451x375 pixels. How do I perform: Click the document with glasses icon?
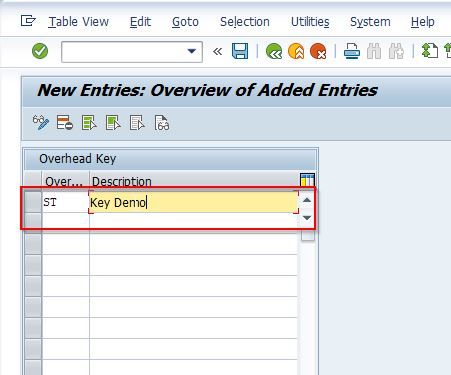click(162, 123)
